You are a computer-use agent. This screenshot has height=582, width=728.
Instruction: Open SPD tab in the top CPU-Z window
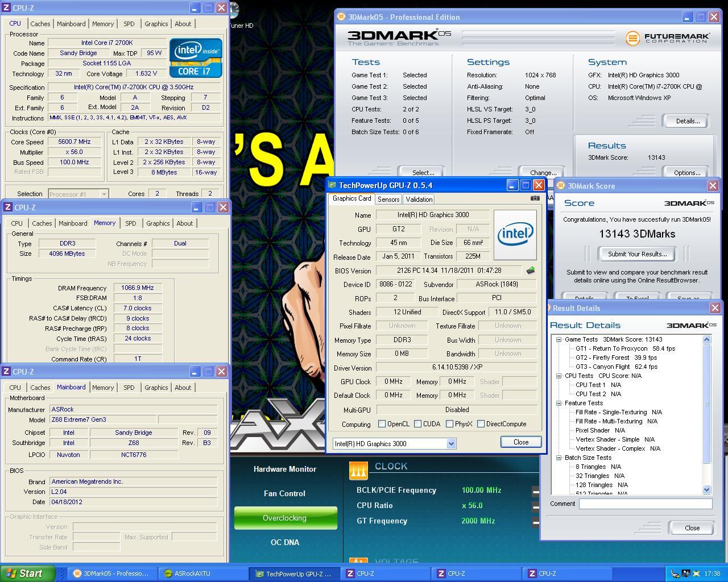tap(129, 24)
